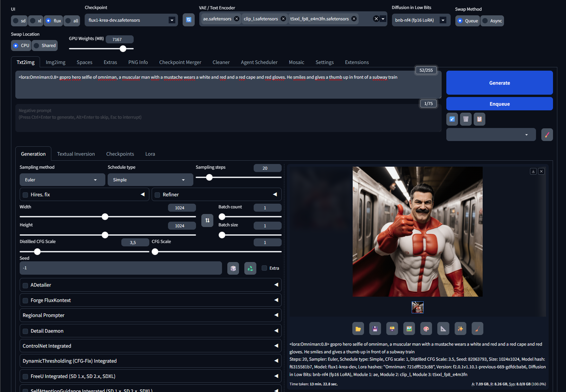Click the refresh checkpoint list icon

tap(188, 20)
